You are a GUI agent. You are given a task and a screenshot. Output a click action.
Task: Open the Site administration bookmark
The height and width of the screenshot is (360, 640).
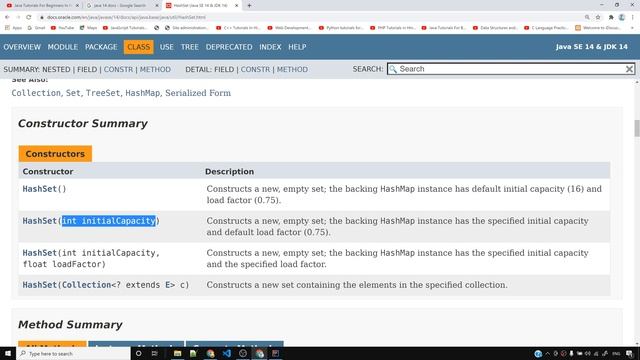tap(187, 28)
